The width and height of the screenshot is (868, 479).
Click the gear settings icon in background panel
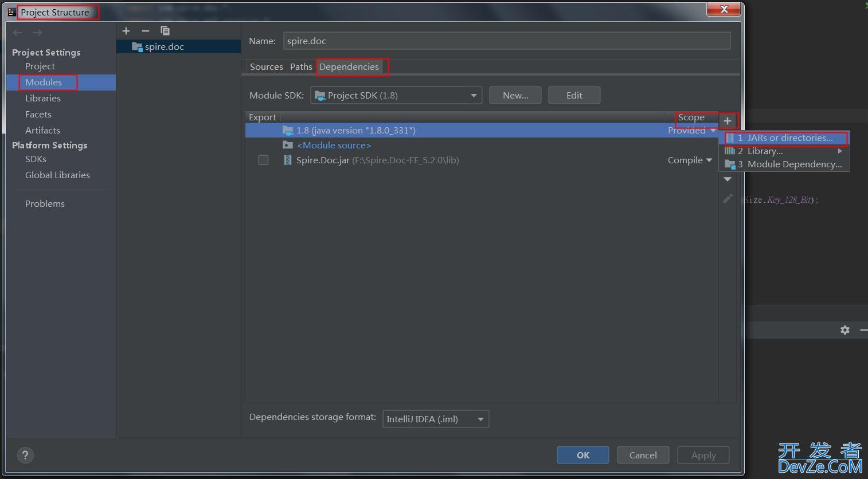coord(844,330)
